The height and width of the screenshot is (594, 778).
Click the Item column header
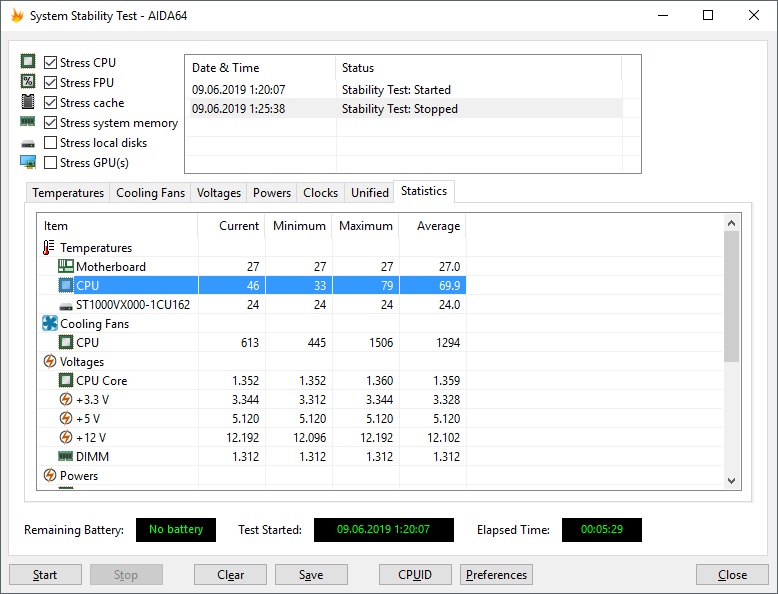pos(118,226)
